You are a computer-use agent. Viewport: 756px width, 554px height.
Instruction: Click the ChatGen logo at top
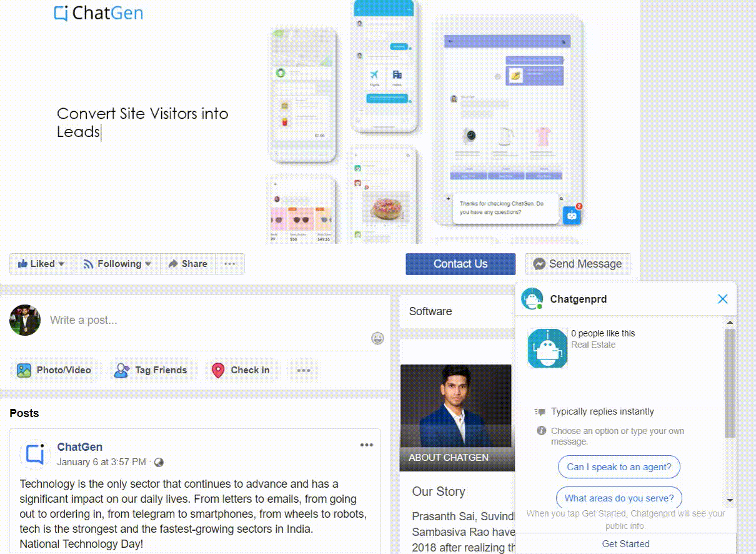[98, 13]
